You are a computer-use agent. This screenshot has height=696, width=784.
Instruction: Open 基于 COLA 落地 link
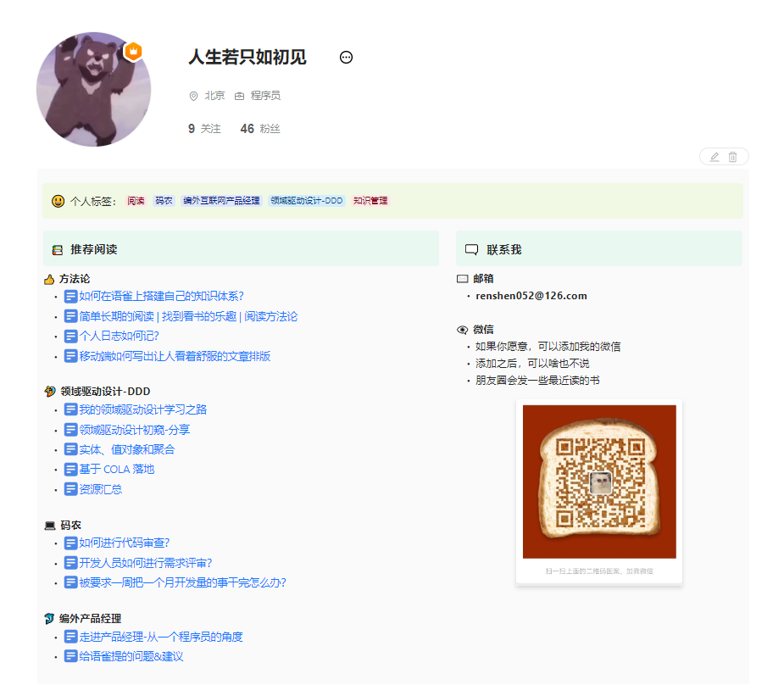click(x=116, y=470)
